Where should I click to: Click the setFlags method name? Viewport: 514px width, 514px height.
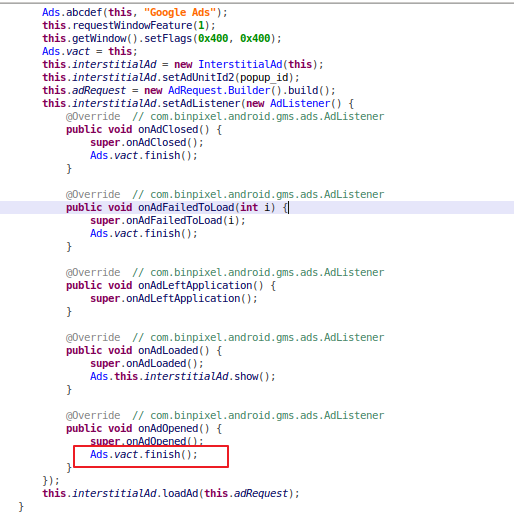coord(168,38)
